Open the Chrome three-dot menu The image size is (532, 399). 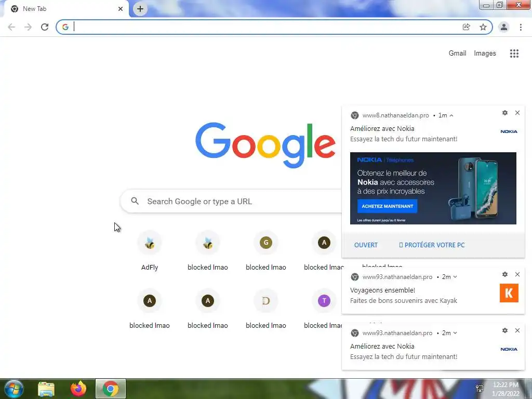(521, 27)
